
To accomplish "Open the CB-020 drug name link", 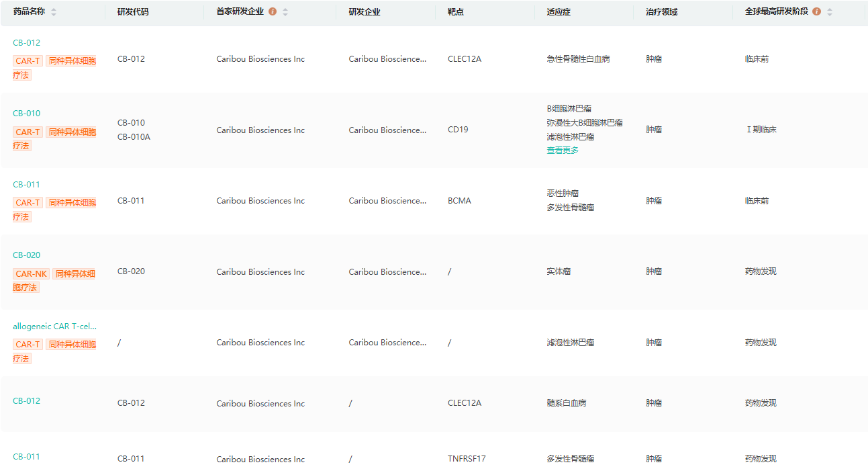I will tap(27, 255).
